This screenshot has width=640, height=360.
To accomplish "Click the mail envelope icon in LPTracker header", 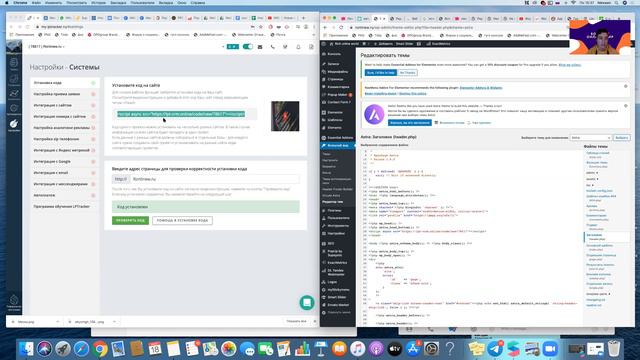I will pyautogui.click(x=260, y=47).
